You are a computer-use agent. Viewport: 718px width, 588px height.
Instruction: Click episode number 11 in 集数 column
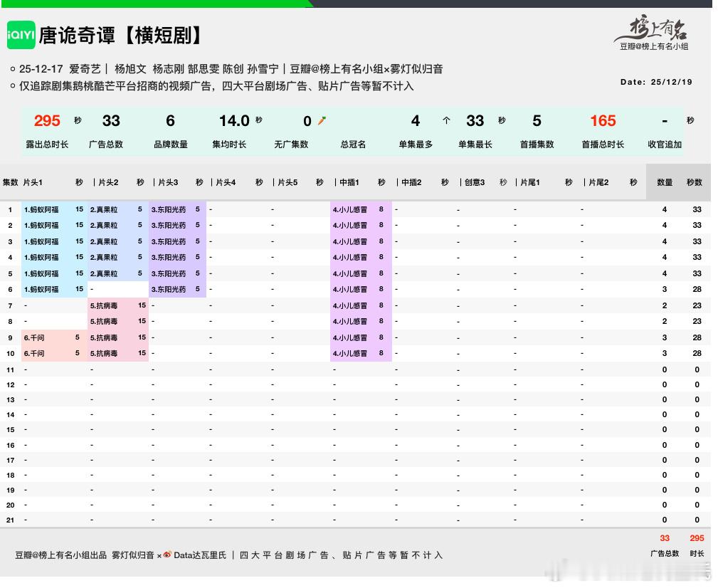click(10, 369)
